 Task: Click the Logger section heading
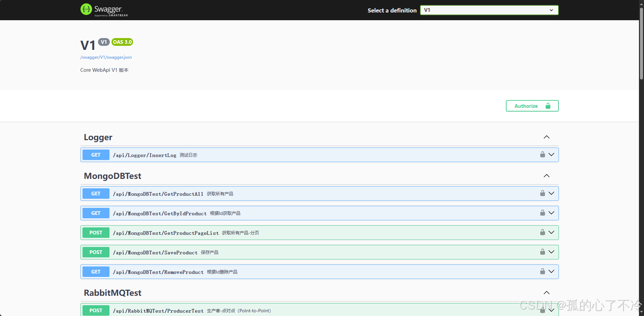(x=98, y=137)
